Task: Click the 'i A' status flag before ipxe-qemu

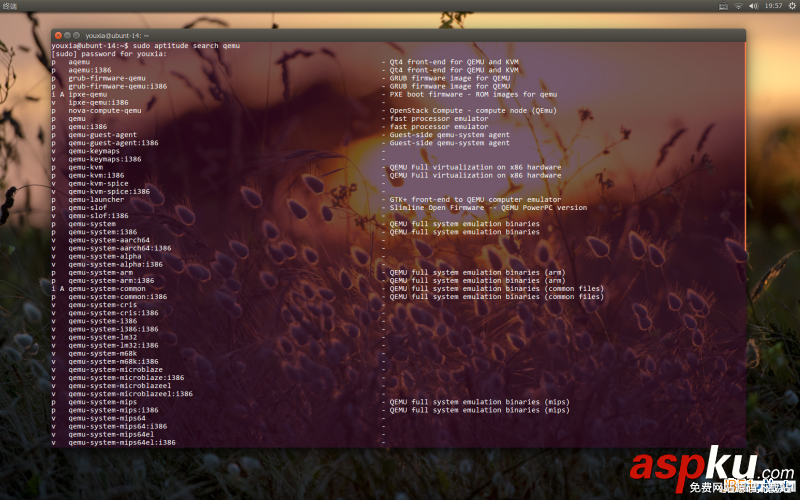Action: 58,95
